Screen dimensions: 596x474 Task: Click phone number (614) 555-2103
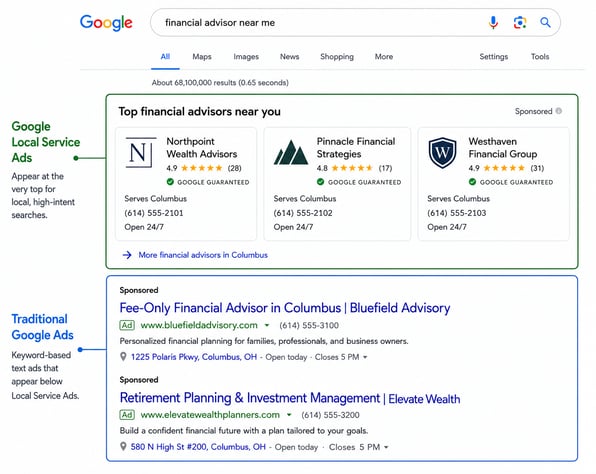pos(457,213)
